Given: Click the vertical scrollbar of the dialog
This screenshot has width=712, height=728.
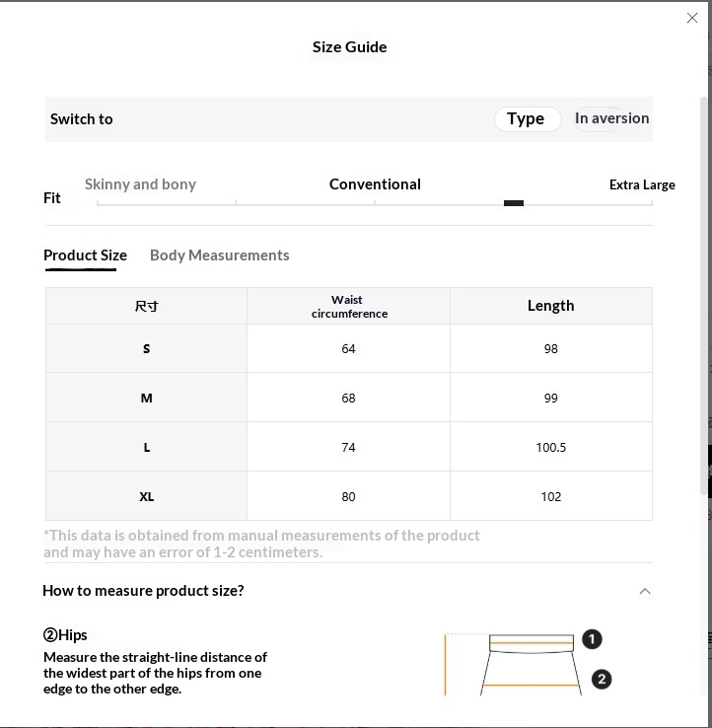Looking at the screenshot, I should (x=704, y=296).
